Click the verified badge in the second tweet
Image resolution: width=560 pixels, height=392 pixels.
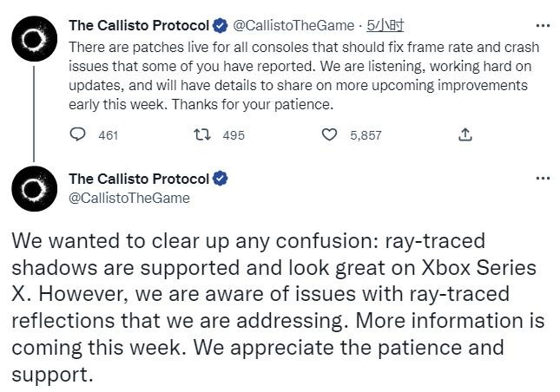(220, 180)
